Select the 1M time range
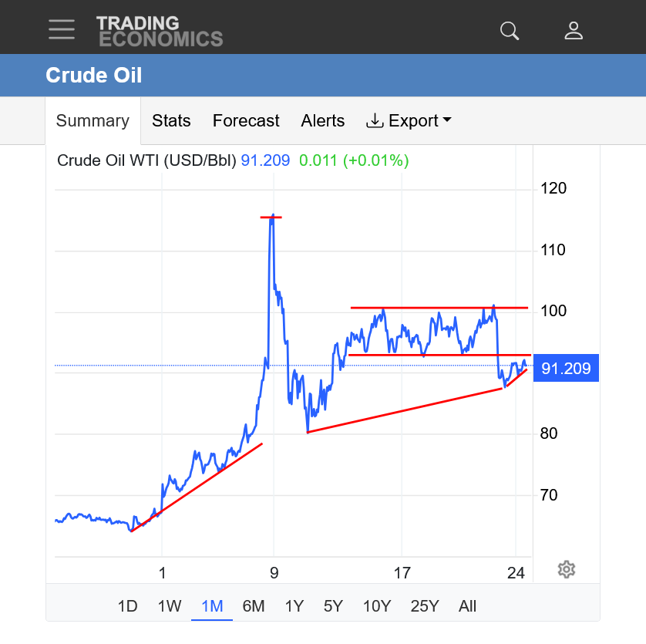 pos(212,606)
